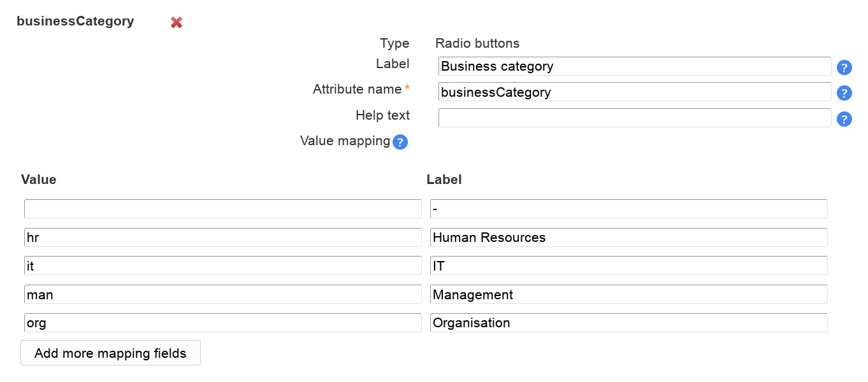Select the value field containing it
This screenshot has width=868, height=382.
222,266
